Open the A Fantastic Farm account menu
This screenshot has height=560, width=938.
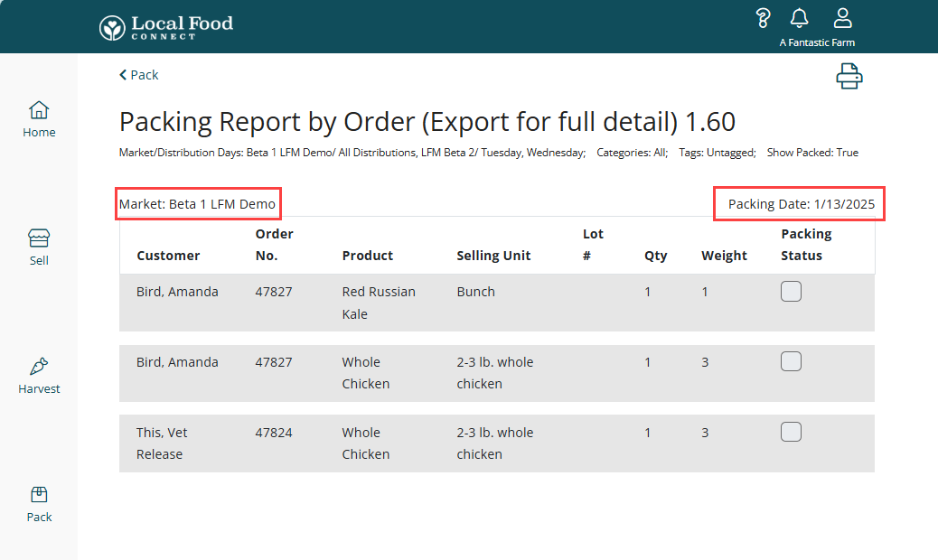click(817, 42)
